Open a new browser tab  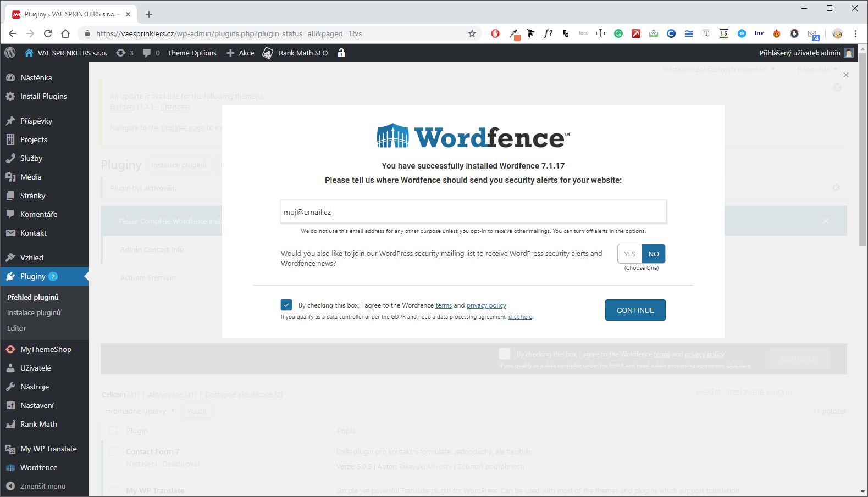149,14
